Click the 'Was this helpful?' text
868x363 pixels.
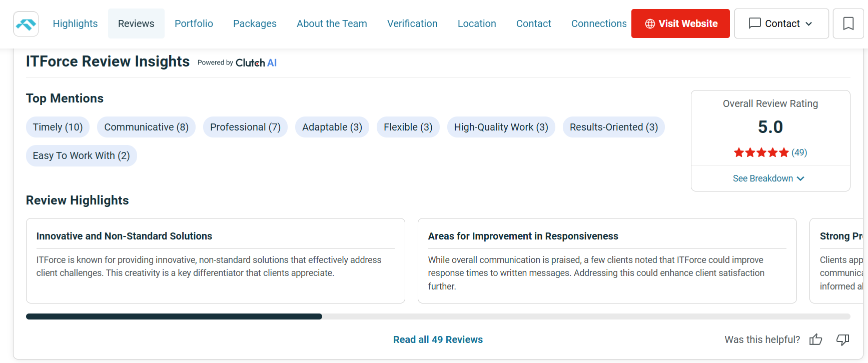click(x=762, y=339)
